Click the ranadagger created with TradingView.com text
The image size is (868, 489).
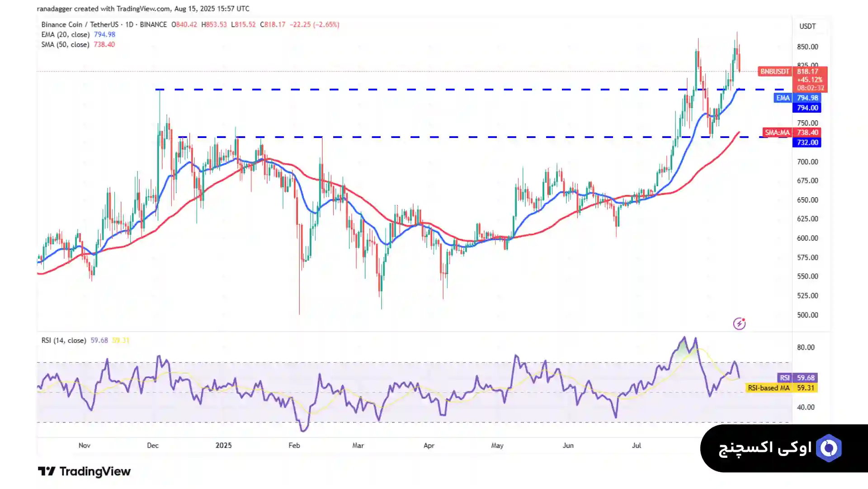point(143,9)
